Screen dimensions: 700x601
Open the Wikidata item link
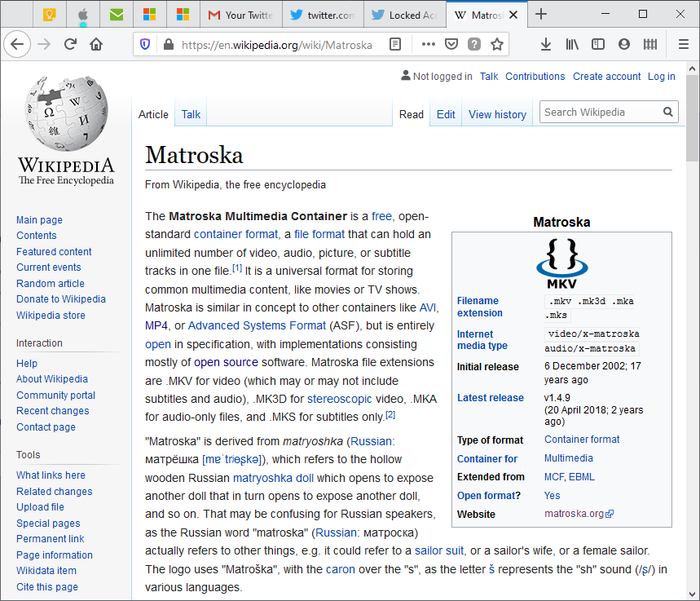tap(46, 571)
